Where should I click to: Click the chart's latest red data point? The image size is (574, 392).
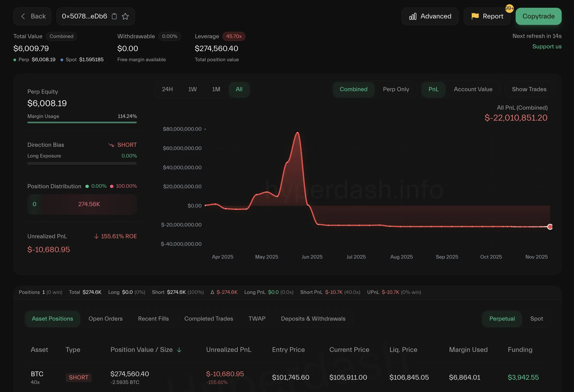[x=550, y=227]
